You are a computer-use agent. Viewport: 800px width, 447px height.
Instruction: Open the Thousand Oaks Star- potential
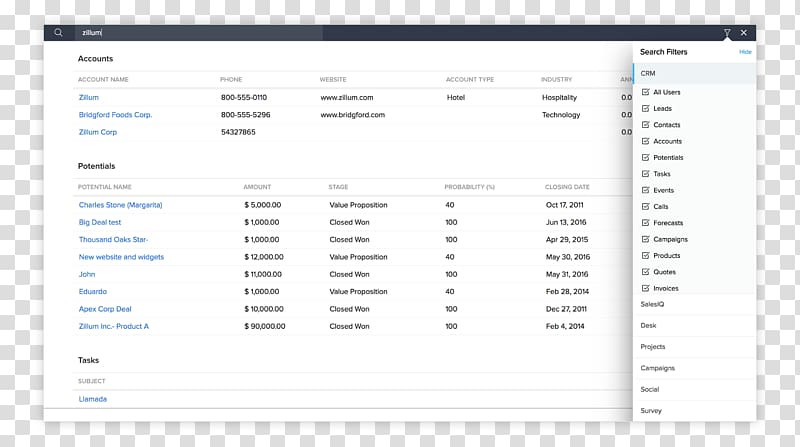pos(113,240)
